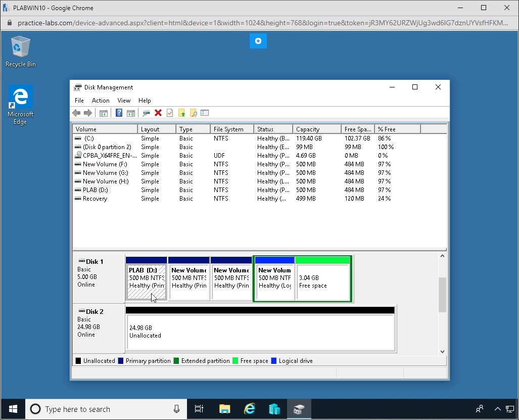Image resolution: width=519 pixels, height=420 pixels.
Task: Sort by Layout column header
Action: click(x=157, y=129)
